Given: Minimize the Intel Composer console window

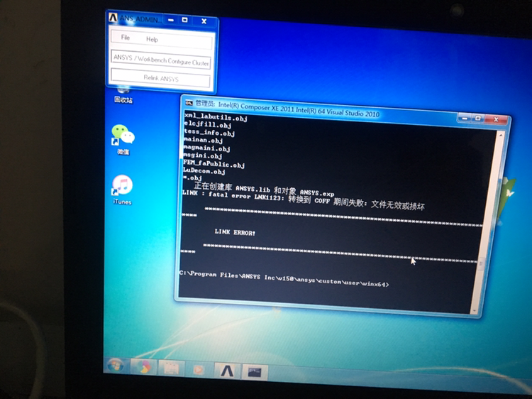Looking at the screenshot, I should [465, 118].
